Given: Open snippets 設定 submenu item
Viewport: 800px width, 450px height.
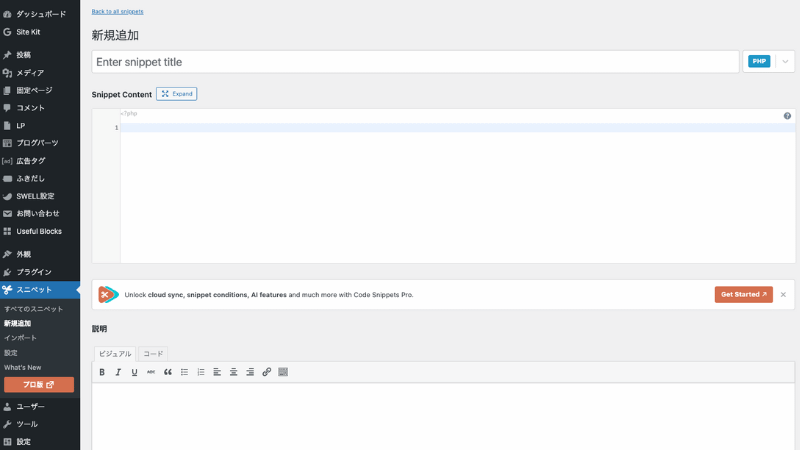Looking at the screenshot, I should coord(11,353).
